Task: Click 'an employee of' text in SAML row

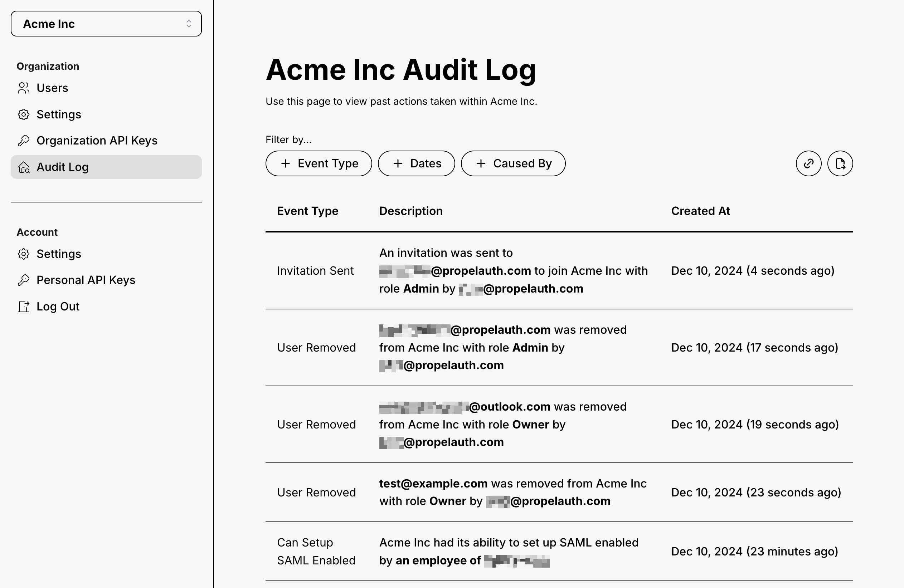Action: click(438, 561)
